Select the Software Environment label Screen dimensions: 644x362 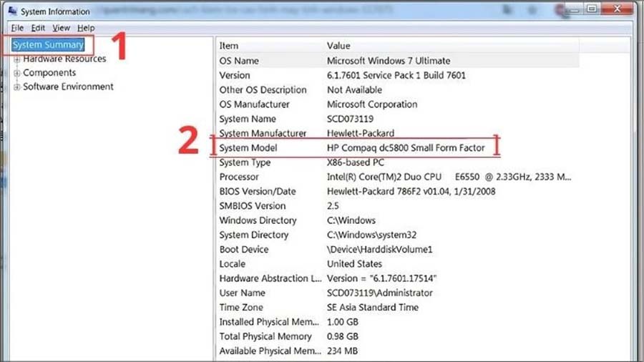point(68,87)
